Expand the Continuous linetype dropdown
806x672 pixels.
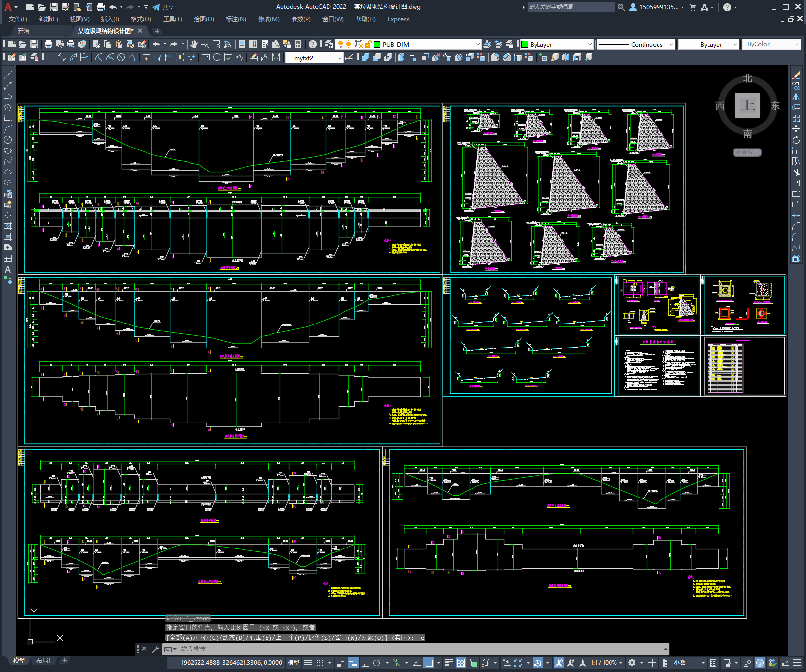pyautogui.click(x=635, y=44)
